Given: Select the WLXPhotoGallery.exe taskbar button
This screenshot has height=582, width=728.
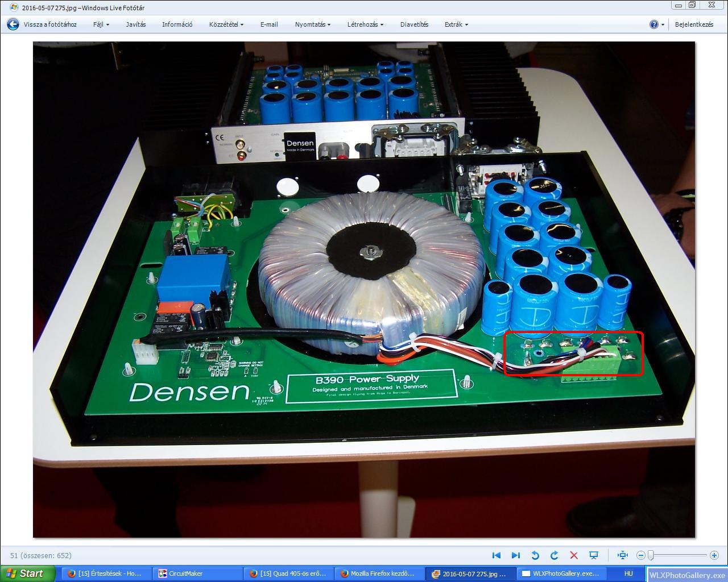Looking at the screenshot, I should 561,573.
